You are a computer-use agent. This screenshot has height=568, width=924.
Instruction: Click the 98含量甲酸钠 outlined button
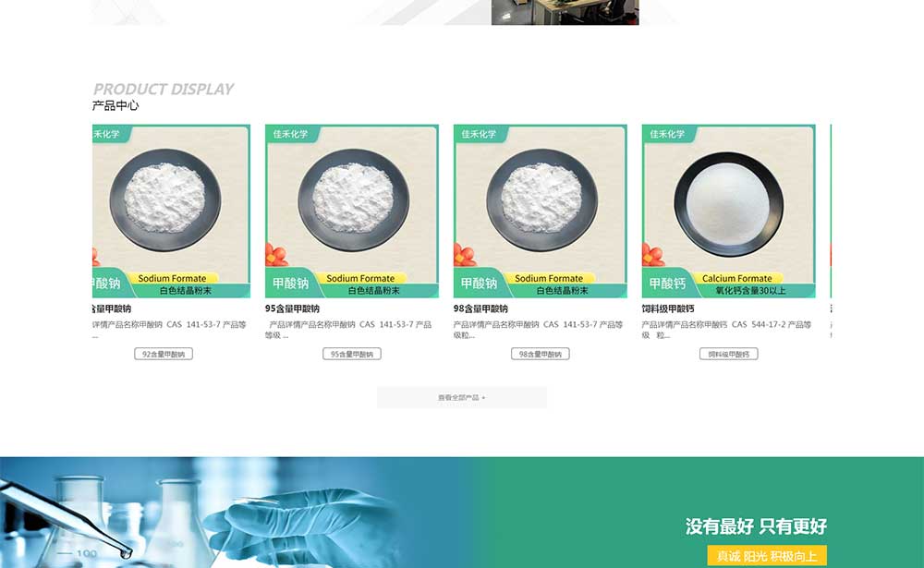(x=541, y=354)
